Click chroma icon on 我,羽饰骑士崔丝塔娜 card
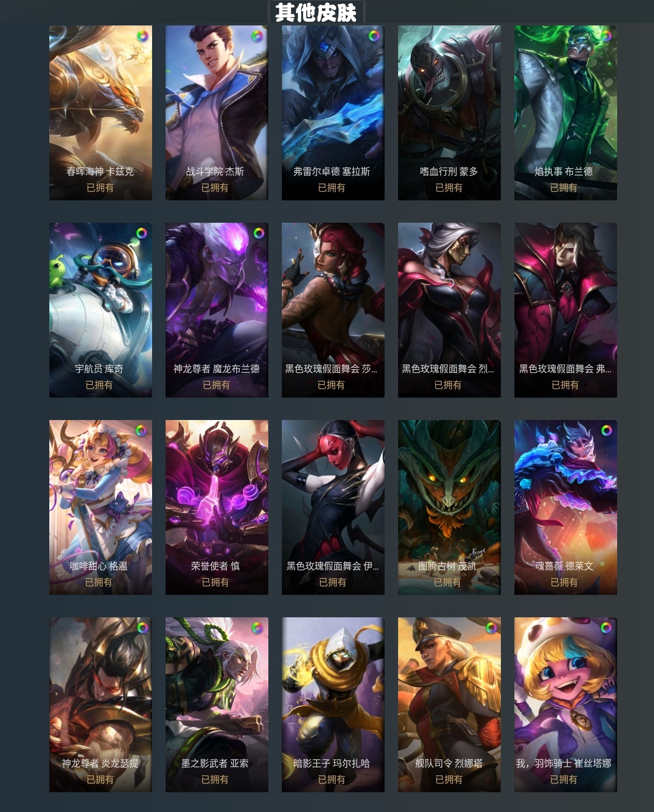Image resolution: width=654 pixels, height=812 pixels. click(606, 628)
